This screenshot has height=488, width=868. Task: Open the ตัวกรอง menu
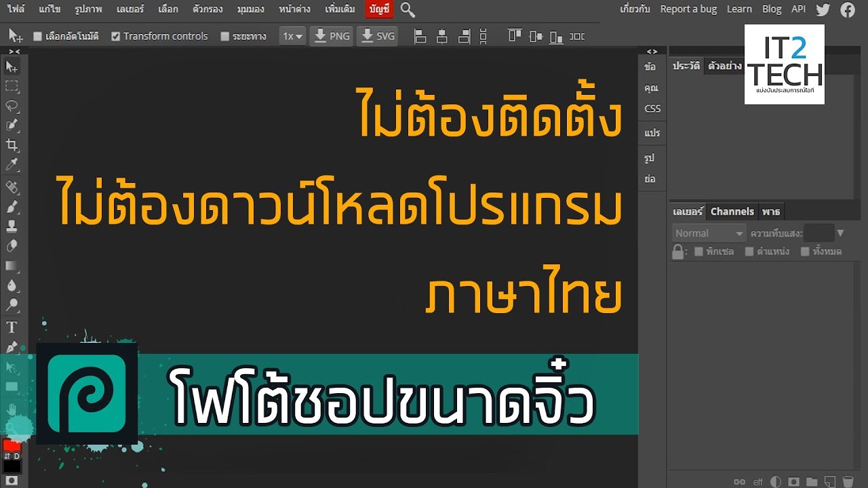pos(208,9)
